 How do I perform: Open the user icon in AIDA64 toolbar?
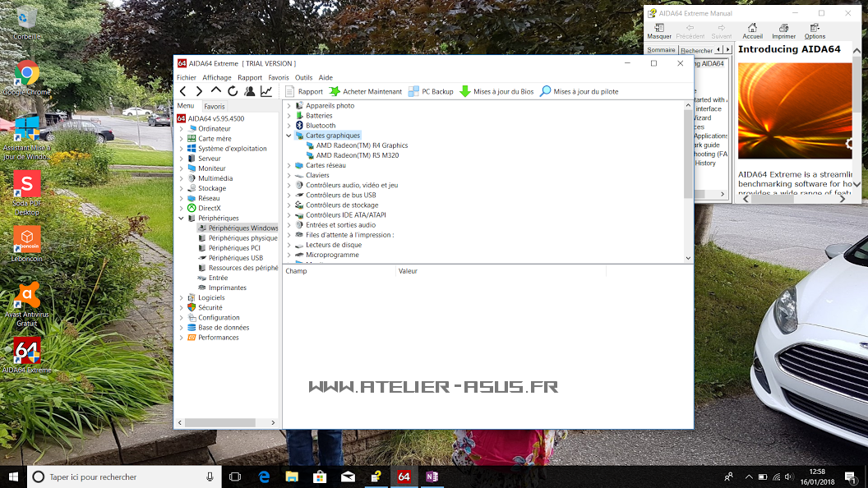pyautogui.click(x=250, y=91)
